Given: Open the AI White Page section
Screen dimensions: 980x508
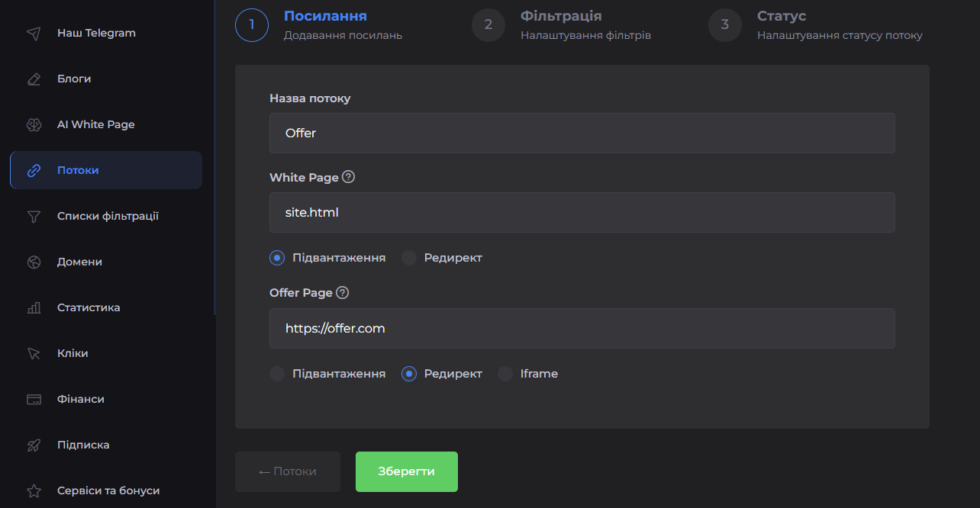Looking at the screenshot, I should [95, 124].
